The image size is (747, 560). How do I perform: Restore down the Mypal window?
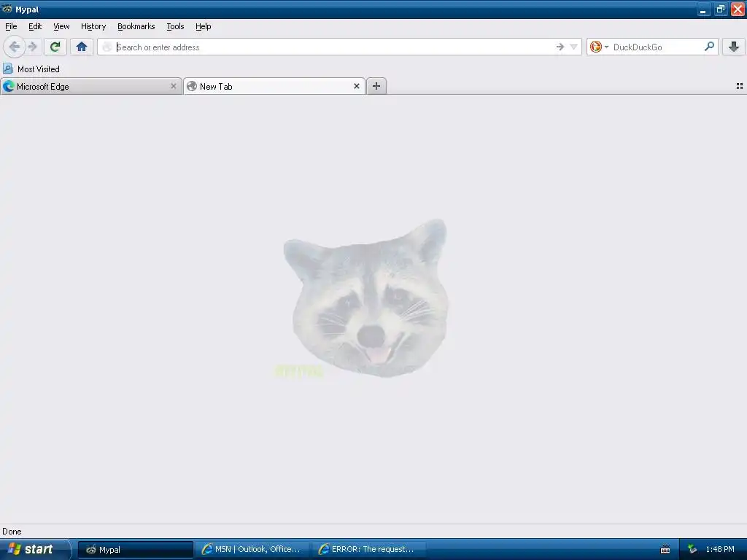[720, 9]
